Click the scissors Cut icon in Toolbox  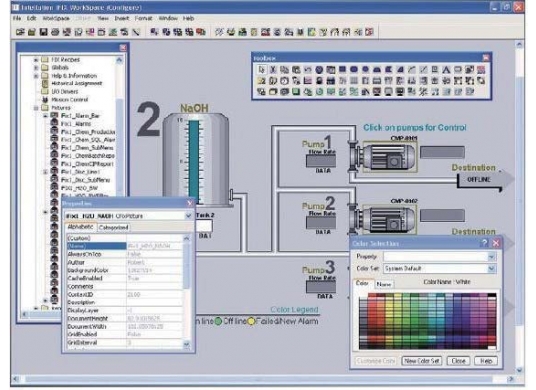pyautogui.click(x=273, y=70)
